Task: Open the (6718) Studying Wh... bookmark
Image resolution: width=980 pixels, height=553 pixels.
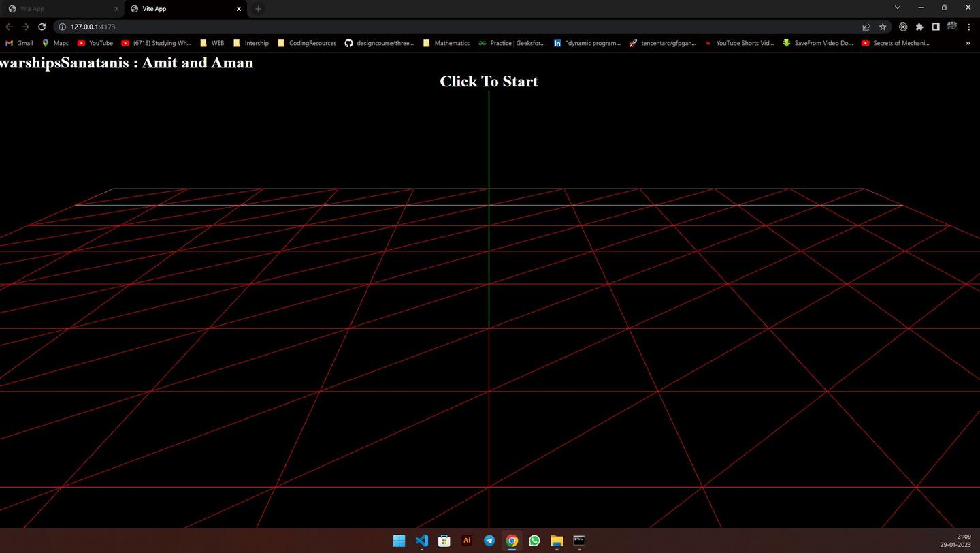Action: pyautogui.click(x=157, y=43)
